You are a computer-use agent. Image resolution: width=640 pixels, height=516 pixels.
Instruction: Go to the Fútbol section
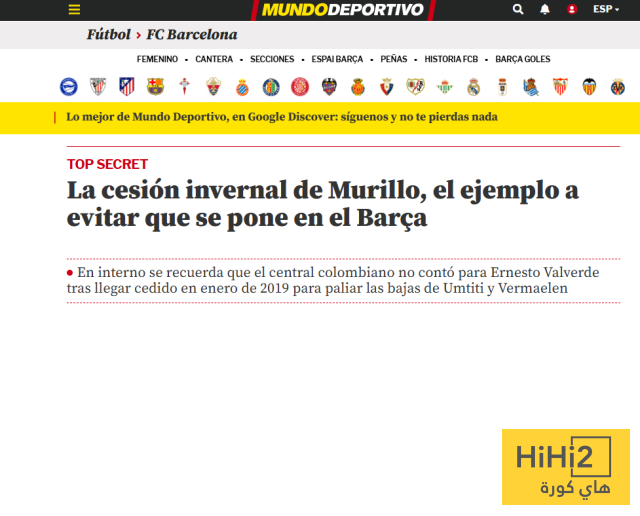click(108, 35)
